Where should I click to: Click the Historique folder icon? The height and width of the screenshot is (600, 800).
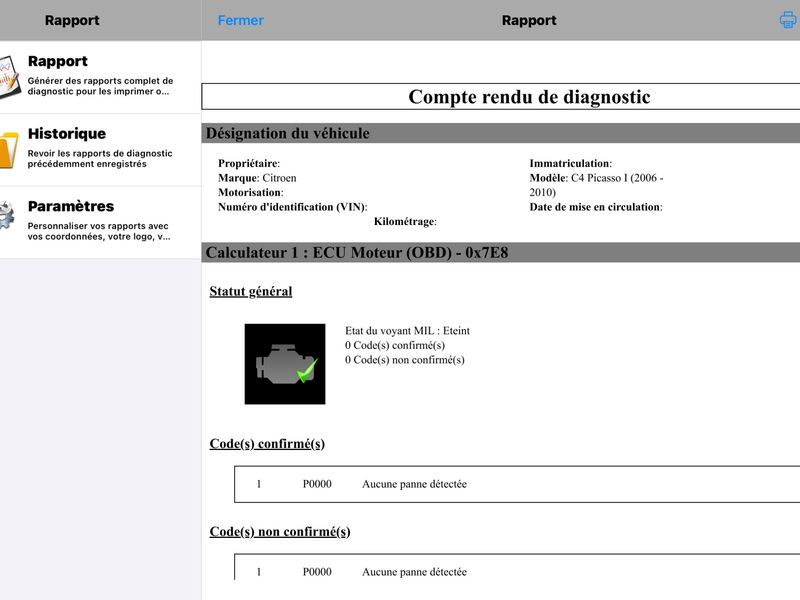9,149
